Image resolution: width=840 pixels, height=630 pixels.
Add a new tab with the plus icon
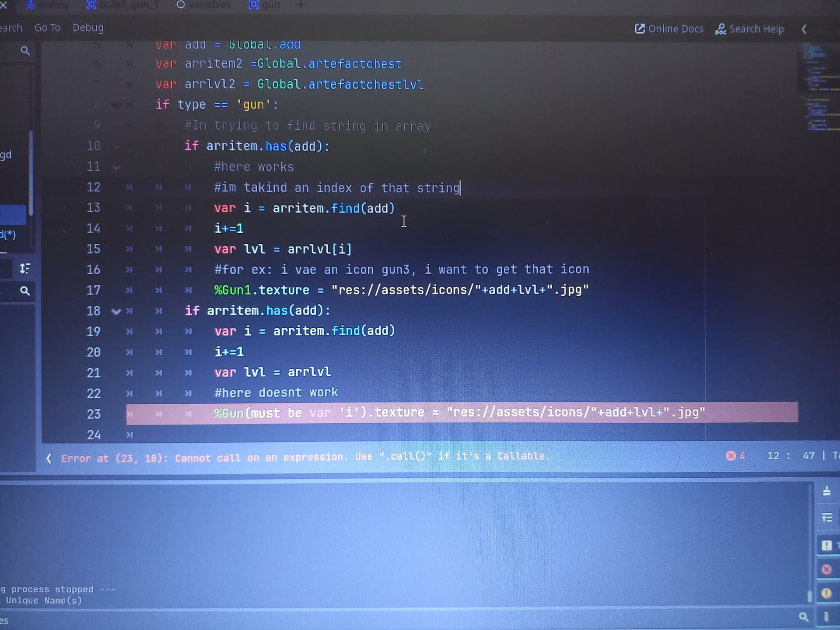(301, 5)
